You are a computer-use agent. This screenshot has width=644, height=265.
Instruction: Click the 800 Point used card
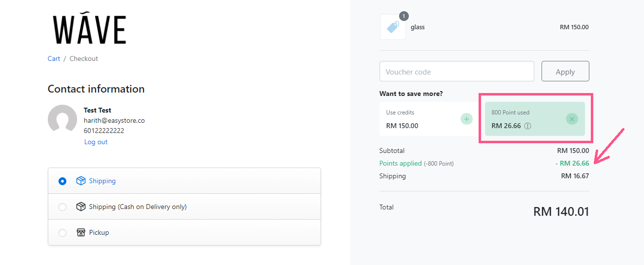click(x=535, y=119)
